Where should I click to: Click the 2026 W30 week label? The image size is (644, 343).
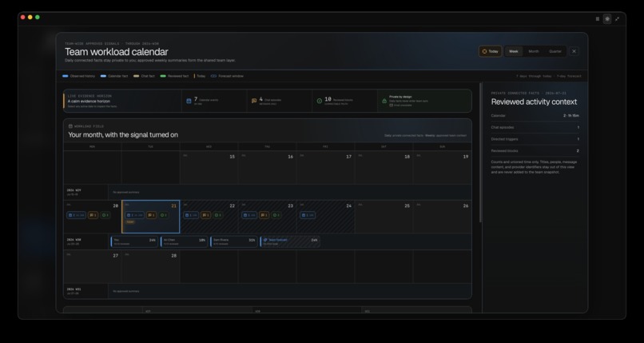point(74,240)
